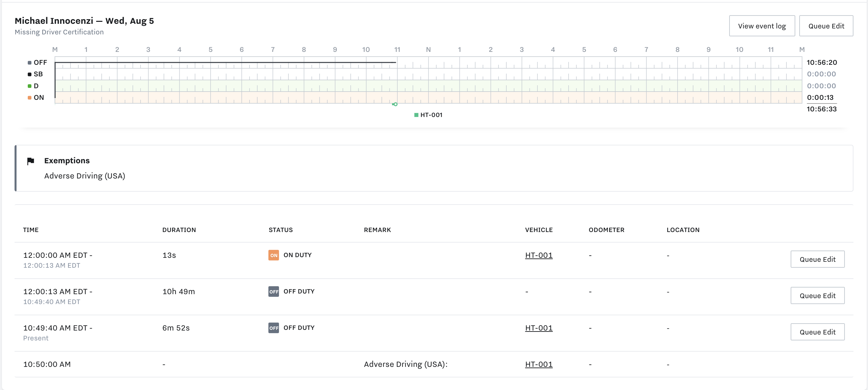Click the SB legend dot
The width and height of the screenshot is (868, 390).
pos(30,74)
